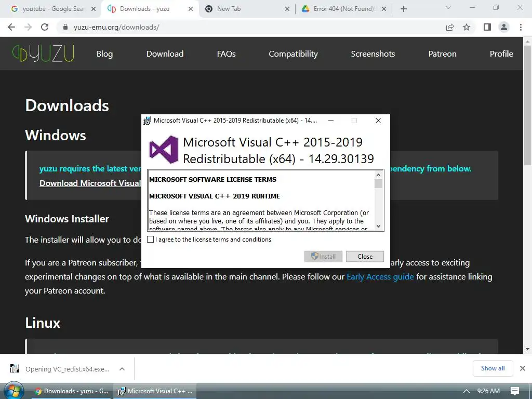Switch to the Error 404 (Not Found) tab
532x399 pixels.
coord(343,9)
